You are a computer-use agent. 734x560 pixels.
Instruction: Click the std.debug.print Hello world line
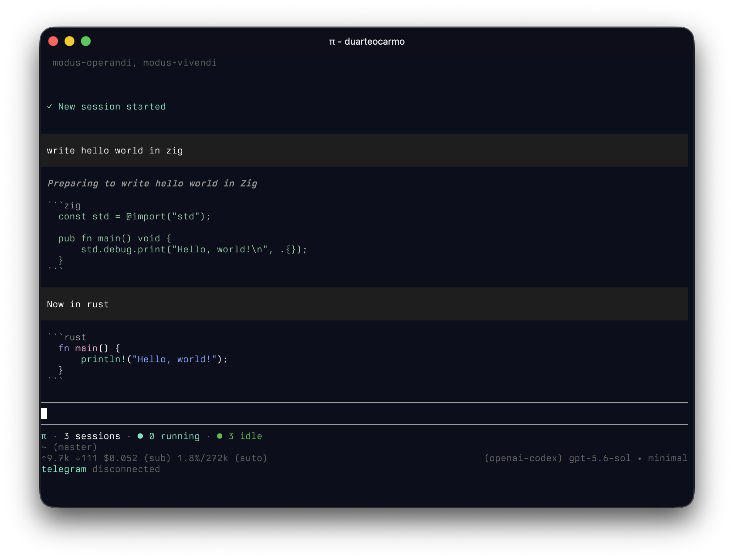[x=194, y=250]
